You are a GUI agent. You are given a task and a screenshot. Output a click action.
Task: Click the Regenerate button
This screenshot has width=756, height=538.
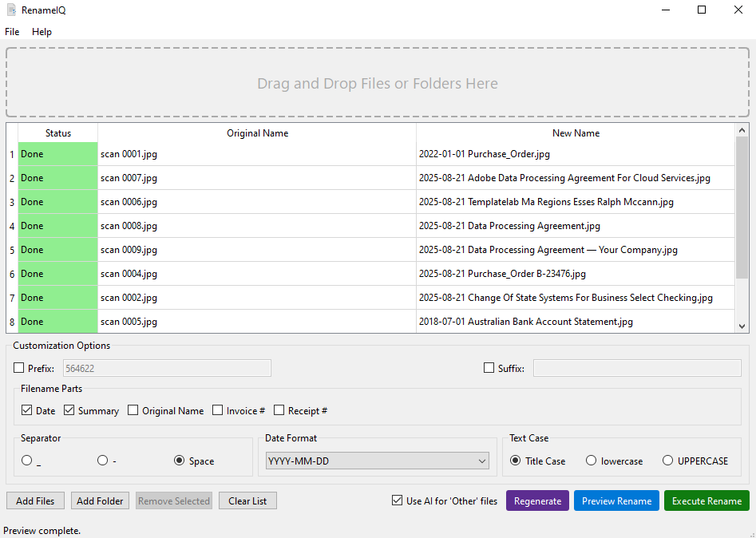pyautogui.click(x=537, y=501)
